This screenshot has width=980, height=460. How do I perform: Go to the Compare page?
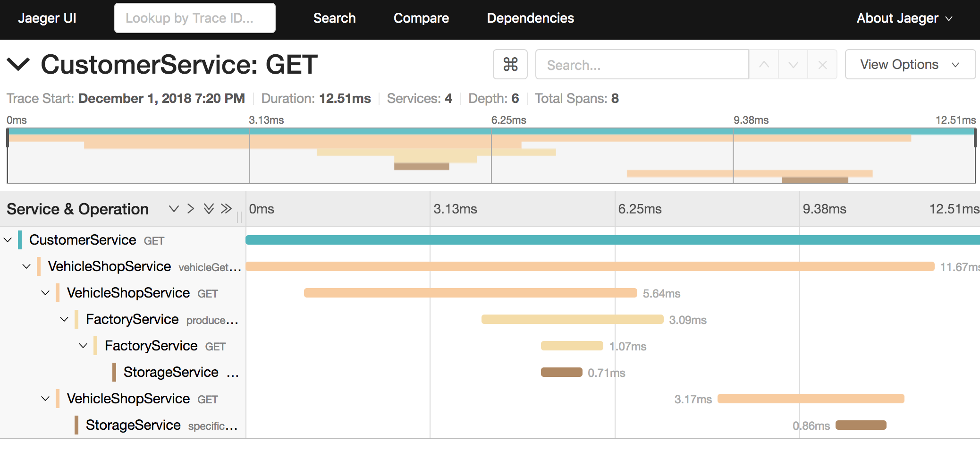coord(421,18)
